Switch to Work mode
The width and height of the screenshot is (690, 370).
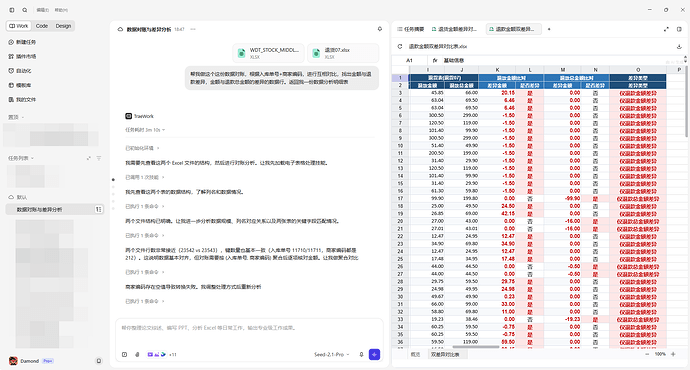(18, 26)
